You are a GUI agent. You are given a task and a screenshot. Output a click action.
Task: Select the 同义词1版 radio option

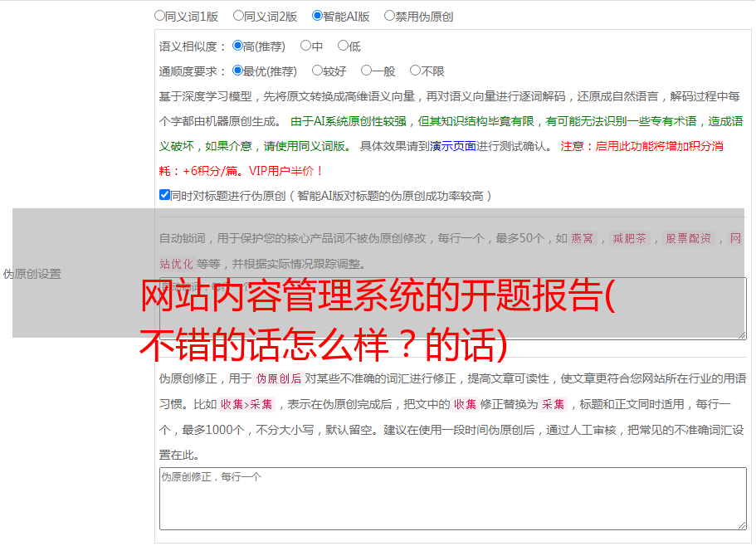click(x=159, y=16)
